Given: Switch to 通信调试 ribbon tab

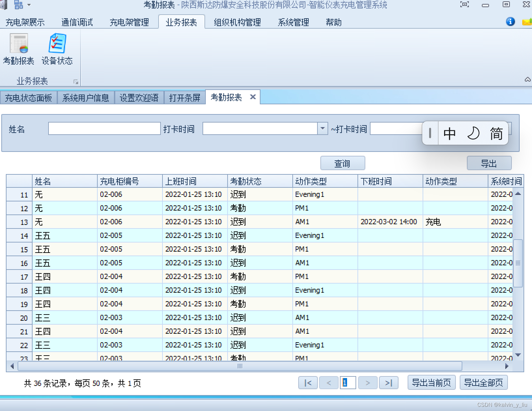Looking at the screenshot, I should 77,22.
